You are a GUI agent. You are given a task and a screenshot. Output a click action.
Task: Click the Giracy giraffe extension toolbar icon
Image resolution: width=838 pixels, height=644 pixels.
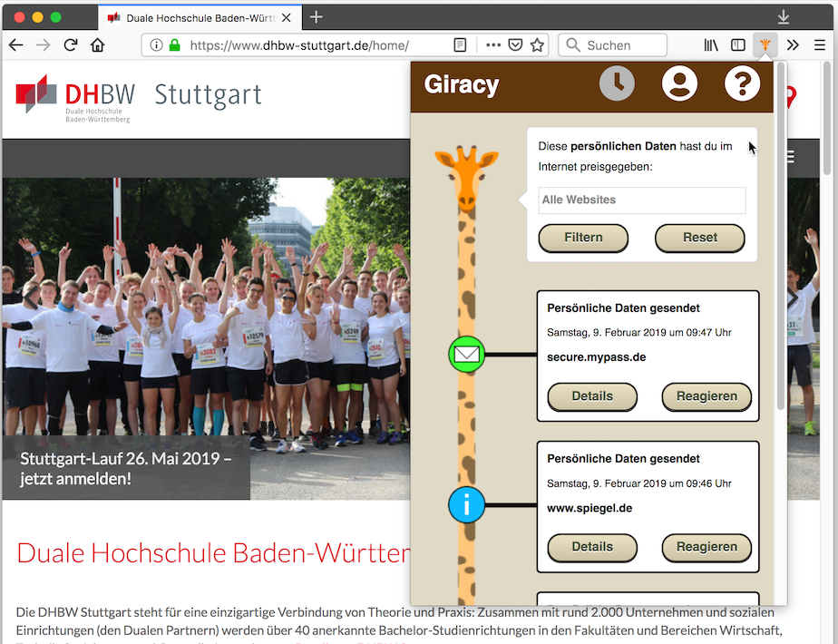pos(765,44)
